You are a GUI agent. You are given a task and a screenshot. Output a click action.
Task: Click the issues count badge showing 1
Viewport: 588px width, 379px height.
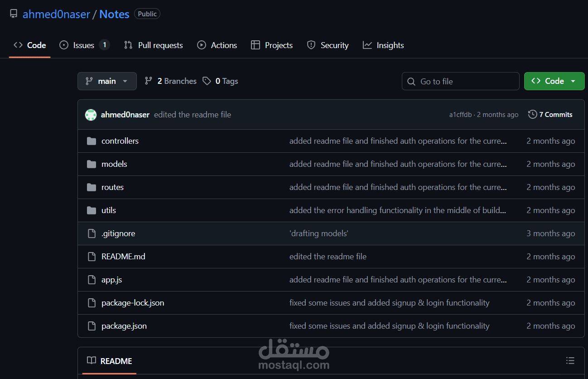(105, 45)
